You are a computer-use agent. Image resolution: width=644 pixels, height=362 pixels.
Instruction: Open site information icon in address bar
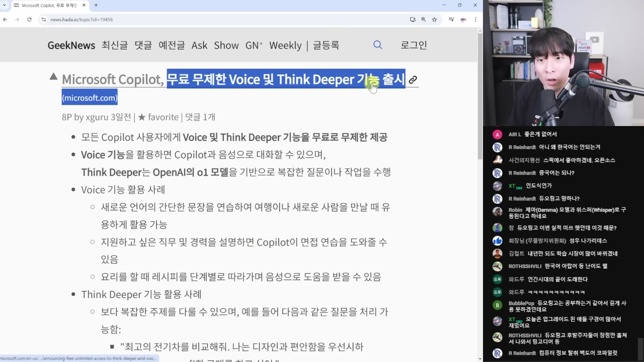click(44, 20)
